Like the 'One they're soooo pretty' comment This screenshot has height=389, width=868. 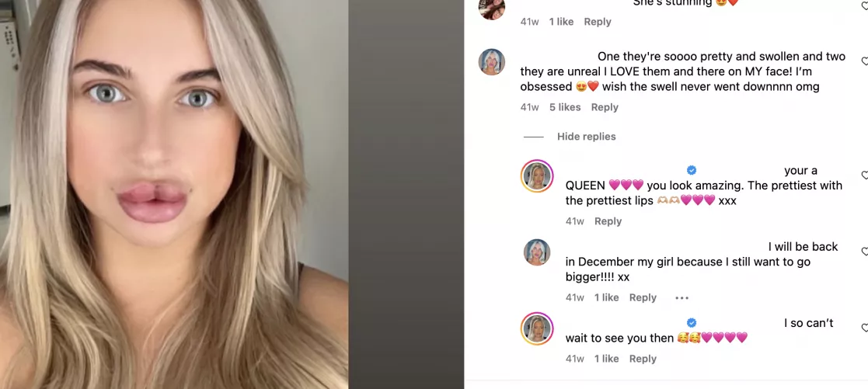(x=865, y=61)
